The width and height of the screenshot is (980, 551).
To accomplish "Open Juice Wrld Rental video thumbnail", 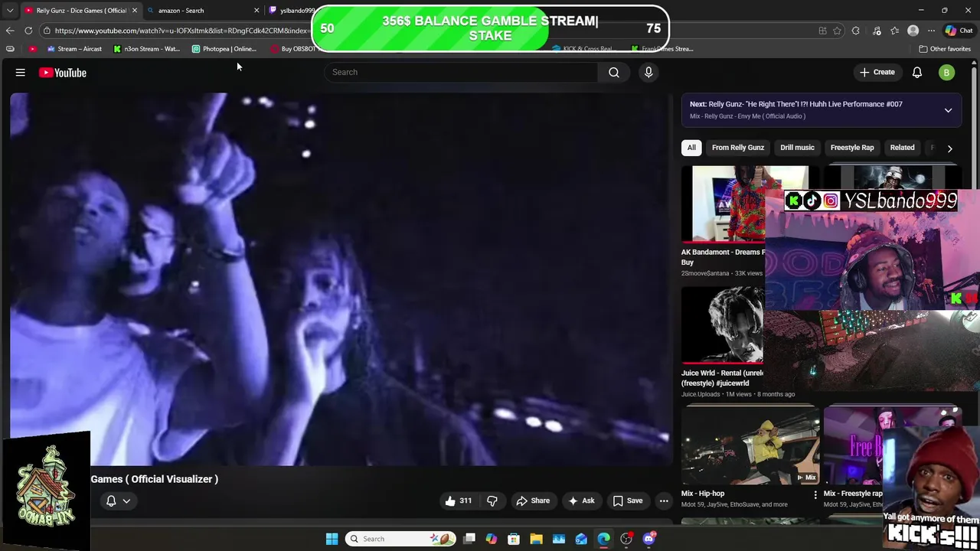I will coord(722,325).
